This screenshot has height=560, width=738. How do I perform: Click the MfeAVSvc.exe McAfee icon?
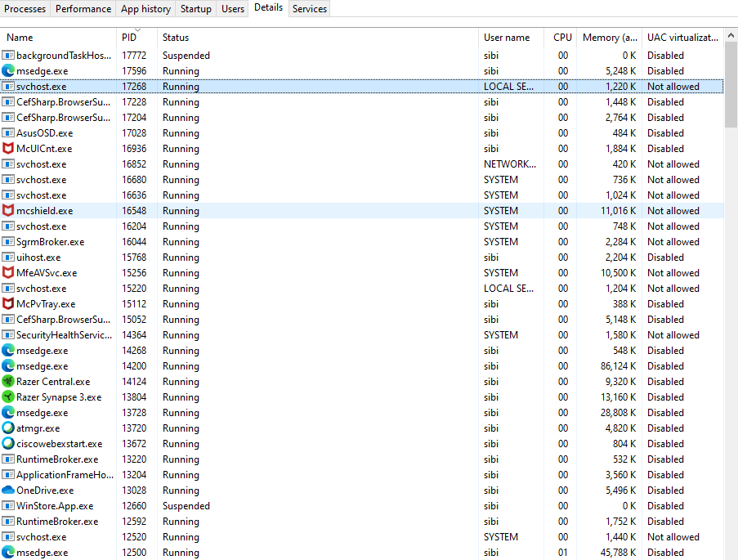coord(8,273)
